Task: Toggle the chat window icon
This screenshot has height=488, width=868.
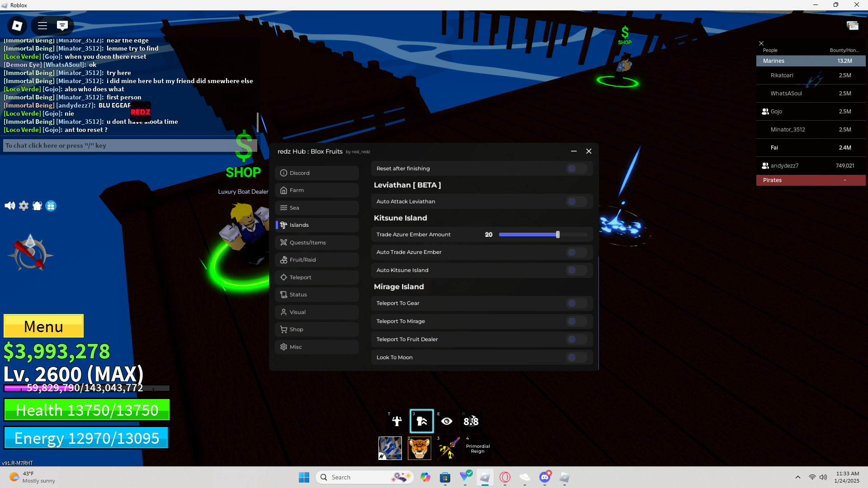Action: pyautogui.click(x=62, y=26)
